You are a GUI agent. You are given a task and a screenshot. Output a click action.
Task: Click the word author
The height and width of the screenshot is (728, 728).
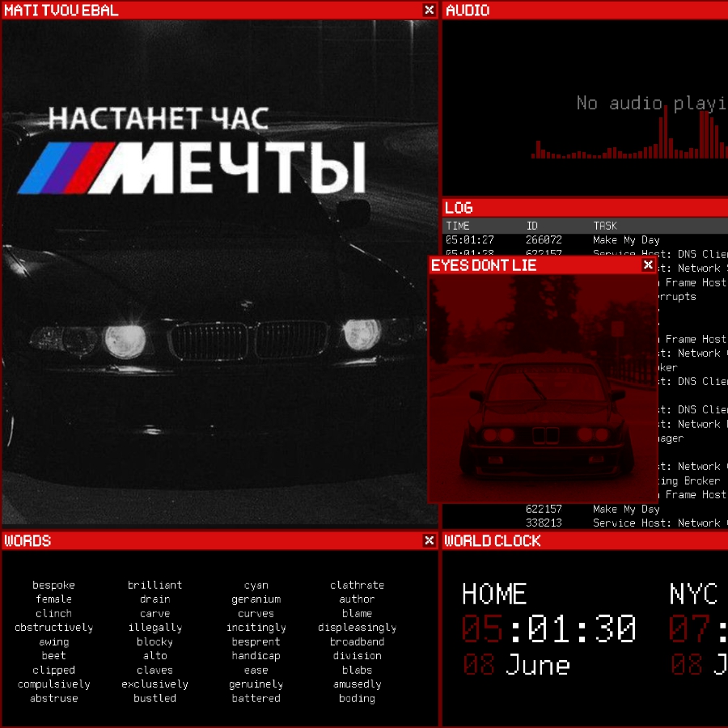click(358, 599)
